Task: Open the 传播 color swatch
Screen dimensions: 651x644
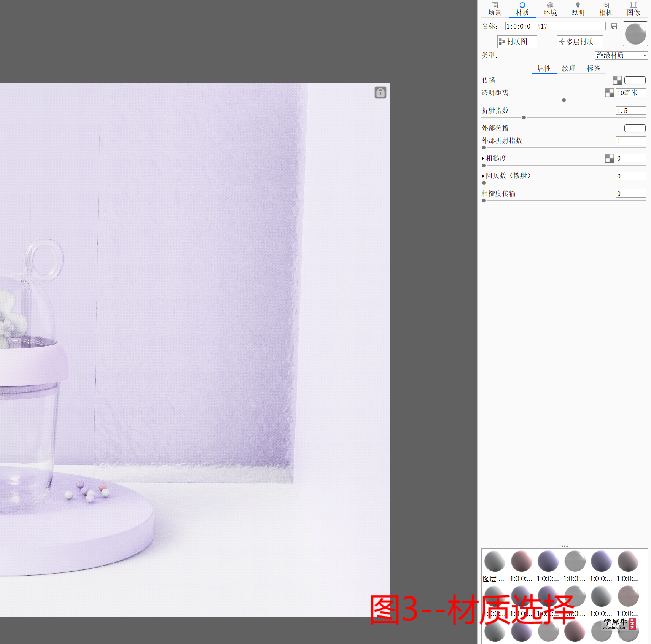Action: 635,80
